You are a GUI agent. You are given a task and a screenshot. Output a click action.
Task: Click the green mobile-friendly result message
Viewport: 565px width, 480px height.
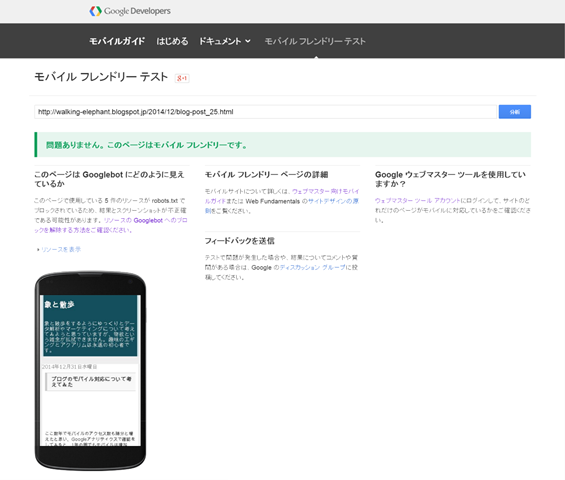tap(282, 145)
